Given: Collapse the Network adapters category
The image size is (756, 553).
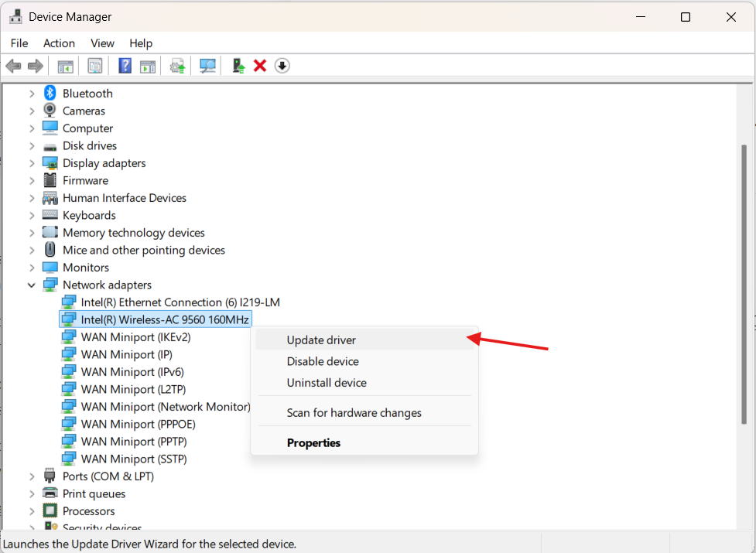Looking at the screenshot, I should (x=32, y=285).
